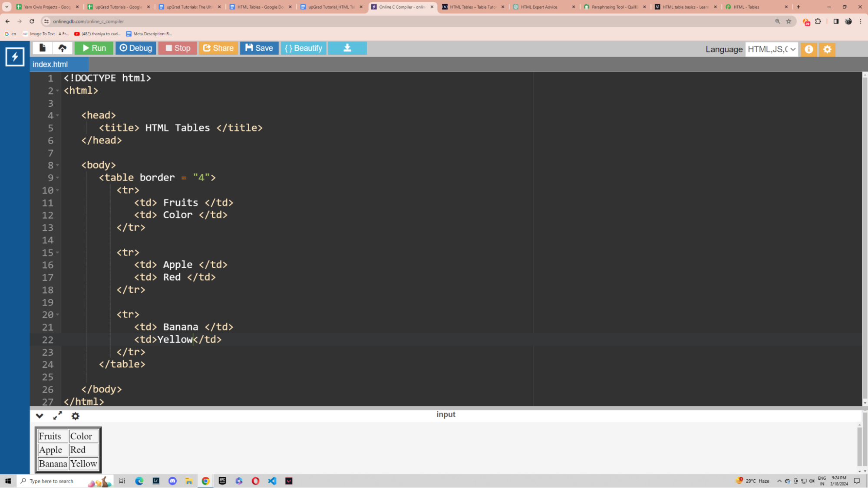Click the Beautify code button
Screen dimensions: 868x488
pos(304,48)
